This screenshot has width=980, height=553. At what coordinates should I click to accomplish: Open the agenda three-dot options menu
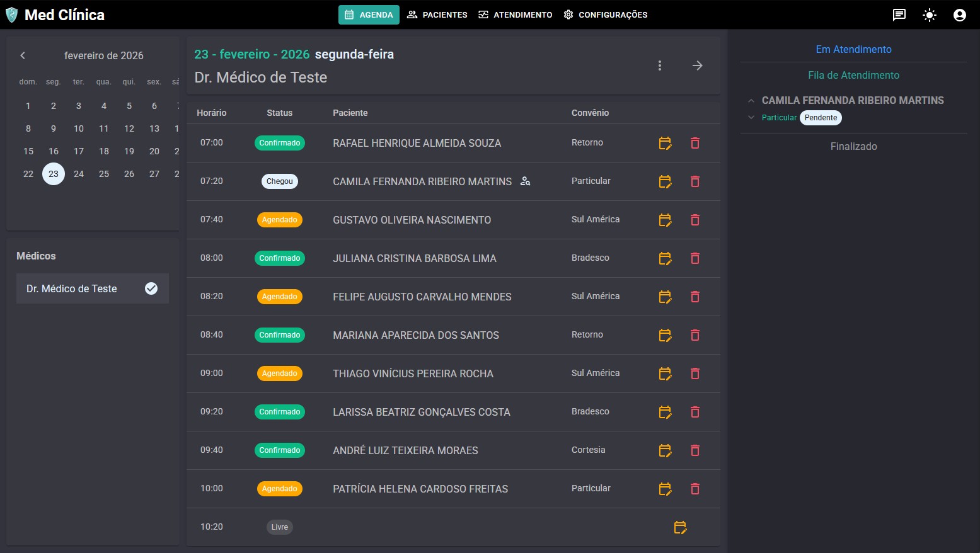[660, 66]
